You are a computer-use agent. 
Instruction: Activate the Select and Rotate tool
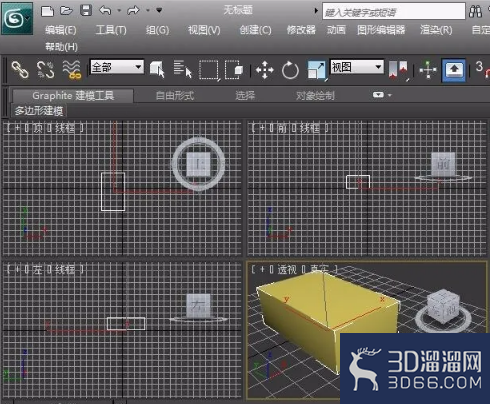pyautogui.click(x=290, y=70)
